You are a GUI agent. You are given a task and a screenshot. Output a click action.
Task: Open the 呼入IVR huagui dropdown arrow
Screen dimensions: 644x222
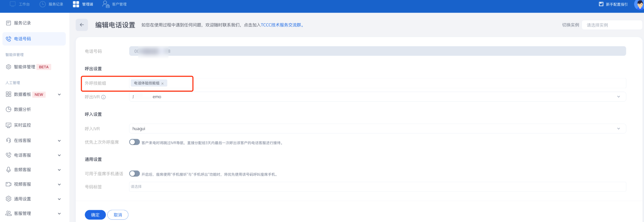pos(619,129)
